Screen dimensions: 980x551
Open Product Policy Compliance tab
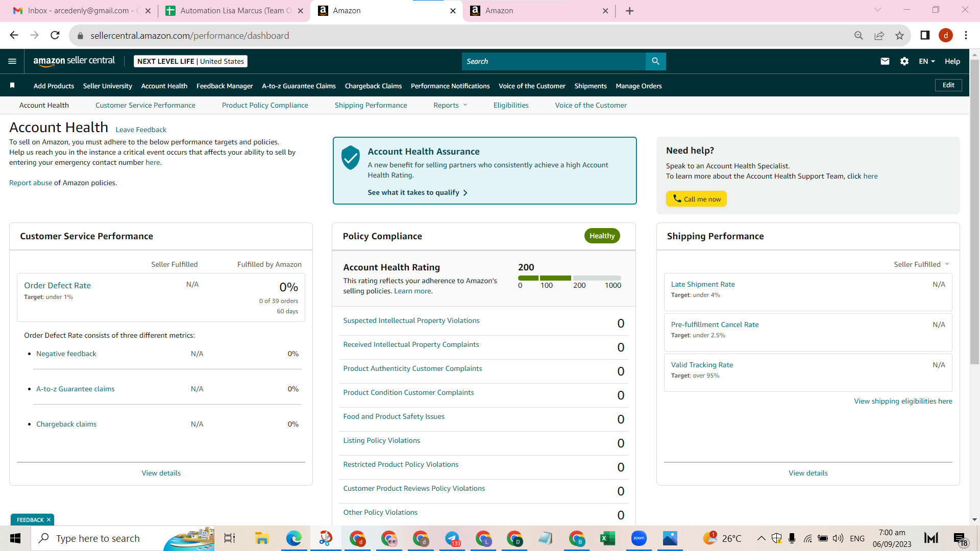[x=265, y=105]
